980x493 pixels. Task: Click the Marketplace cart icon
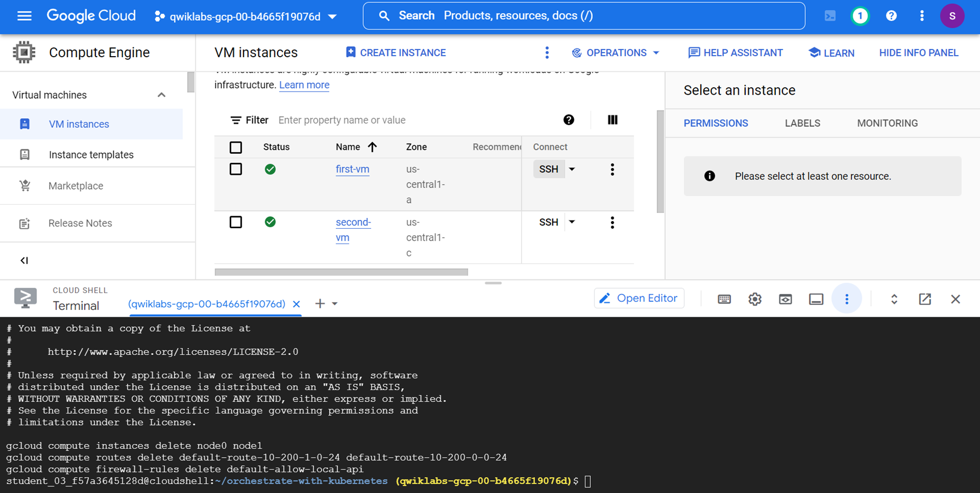click(24, 185)
